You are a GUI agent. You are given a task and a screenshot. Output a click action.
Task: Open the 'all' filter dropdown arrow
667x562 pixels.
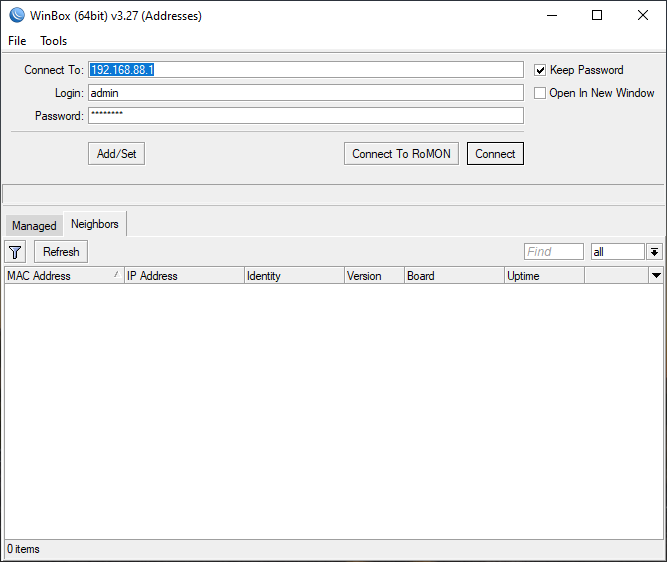click(x=654, y=252)
